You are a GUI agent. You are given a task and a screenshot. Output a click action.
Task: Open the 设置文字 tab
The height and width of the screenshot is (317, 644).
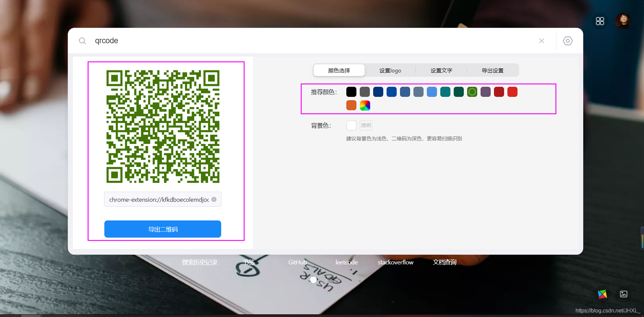[441, 70]
